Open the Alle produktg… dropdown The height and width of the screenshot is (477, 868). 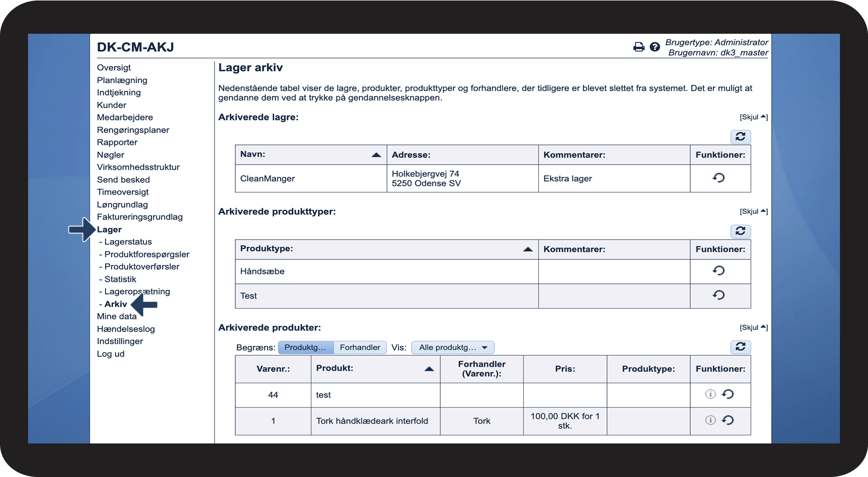click(452, 347)
